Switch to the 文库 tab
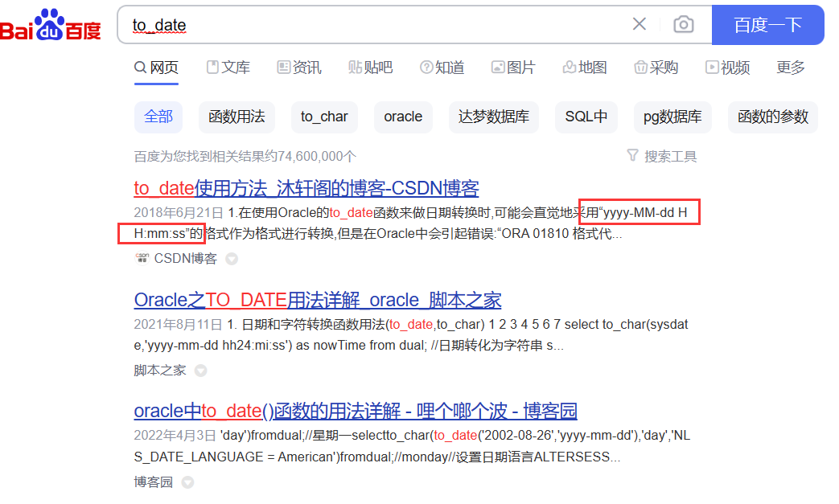Image resolution: width=839 pixels, height=504 pixels. pos(228,68)
